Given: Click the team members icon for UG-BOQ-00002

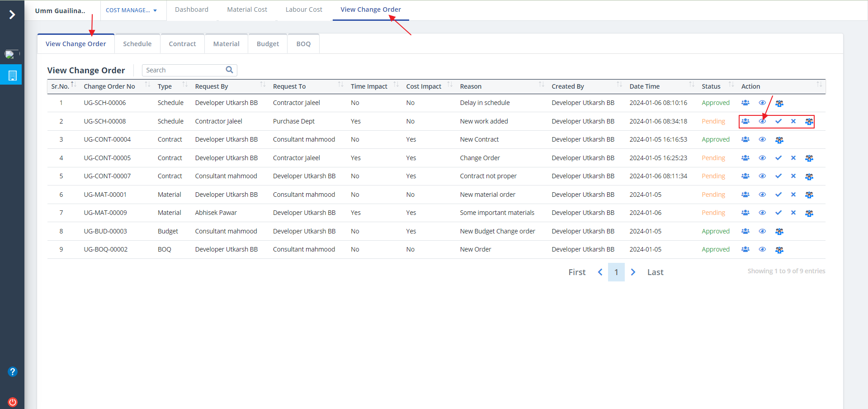Looking at the screenshot, I should pyautogui.click(x=779, y=250).
